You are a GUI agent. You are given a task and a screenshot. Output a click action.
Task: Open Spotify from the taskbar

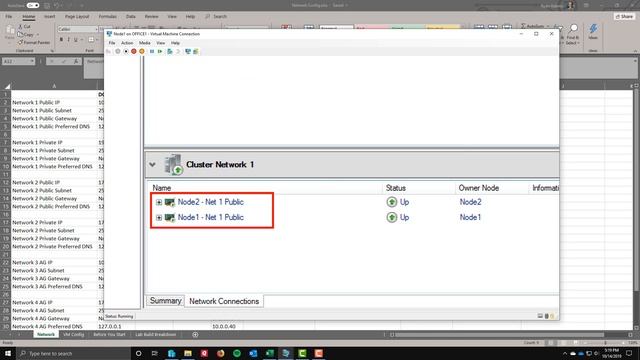(237, 353)
